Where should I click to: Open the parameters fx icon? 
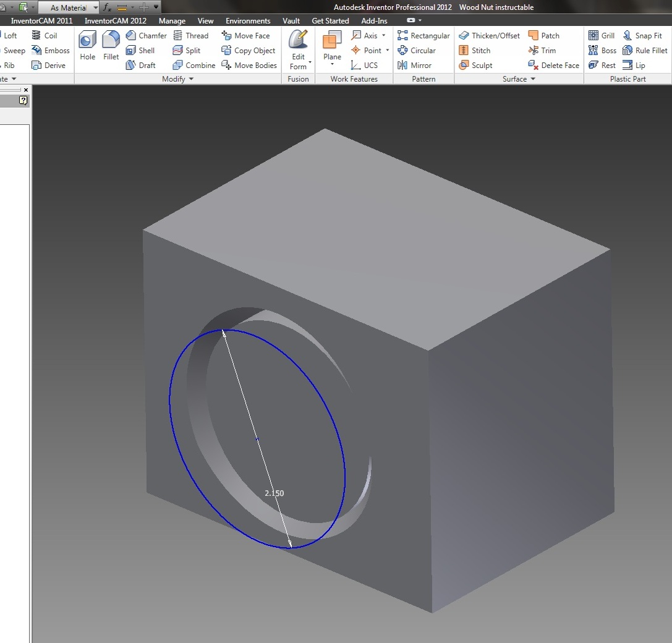(x=107, y=7)
